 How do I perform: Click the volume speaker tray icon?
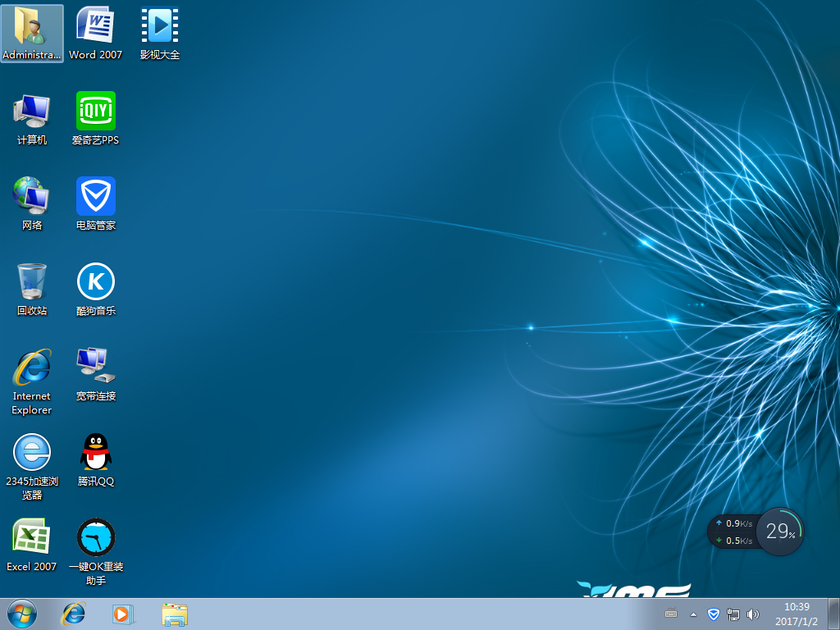[753, 614]
